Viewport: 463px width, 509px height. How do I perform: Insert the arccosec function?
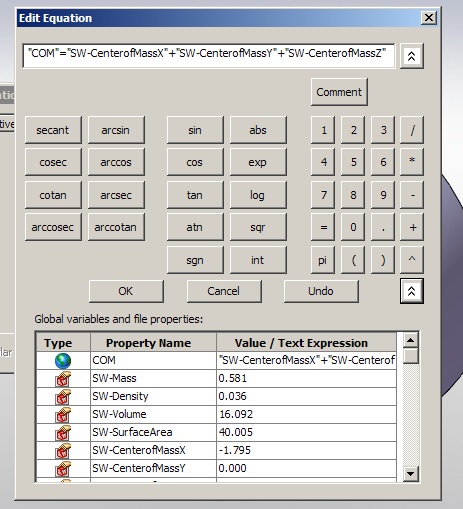pos(53,227)
